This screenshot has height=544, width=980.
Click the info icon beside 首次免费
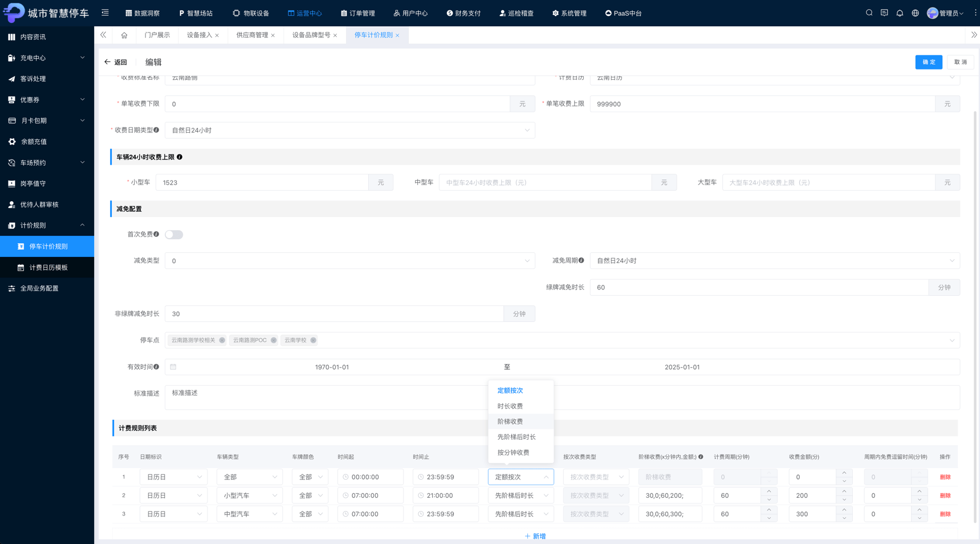[156, 234]
